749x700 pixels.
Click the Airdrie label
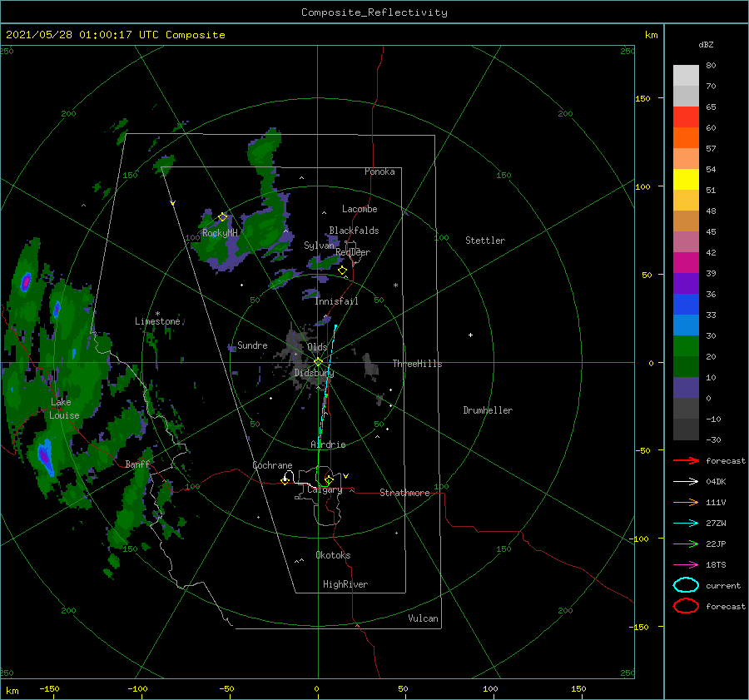328,444
